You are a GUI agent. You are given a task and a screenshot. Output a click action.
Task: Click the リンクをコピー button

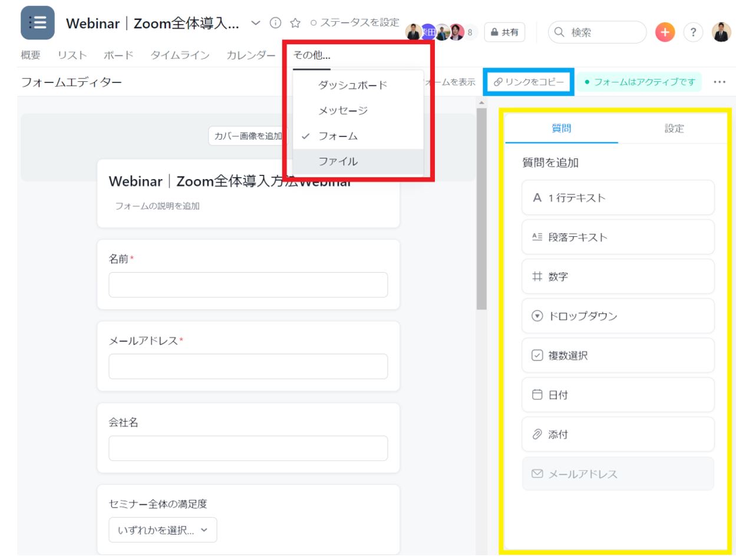pos(529,81)
